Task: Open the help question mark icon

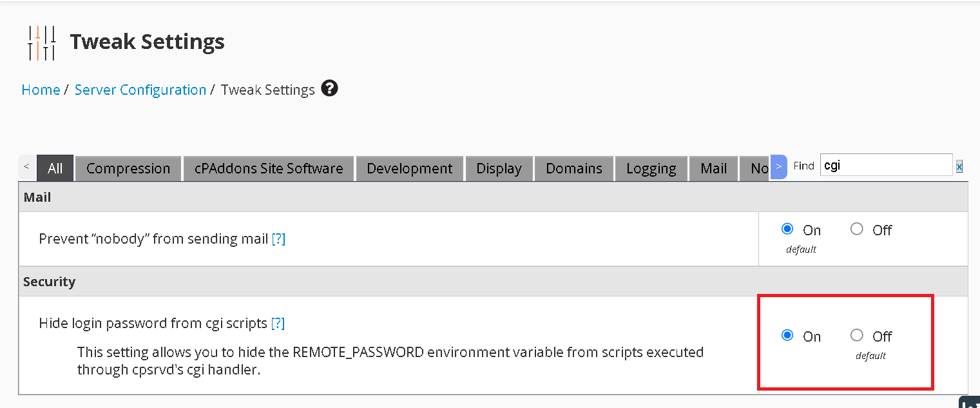Action: (x=329, y=89)
